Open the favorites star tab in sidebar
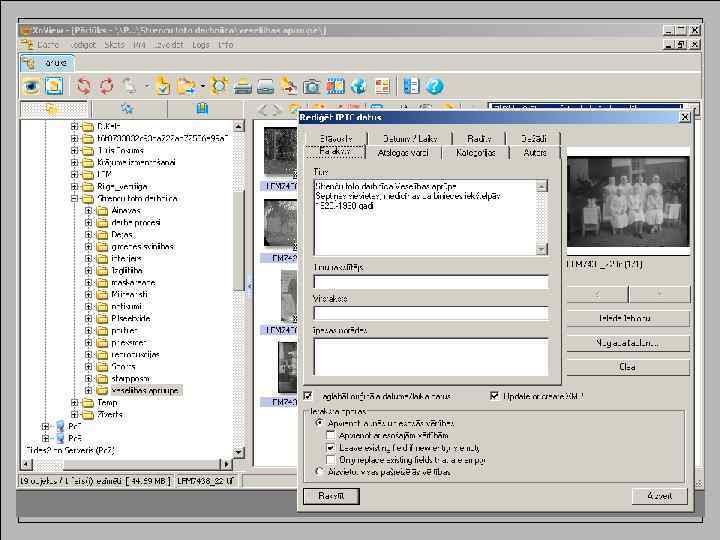 (127, 109)
